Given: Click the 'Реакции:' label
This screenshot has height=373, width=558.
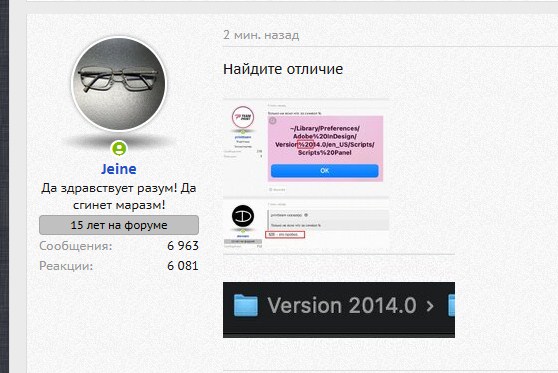Looking at the screenshot, I should pos(66,266).
